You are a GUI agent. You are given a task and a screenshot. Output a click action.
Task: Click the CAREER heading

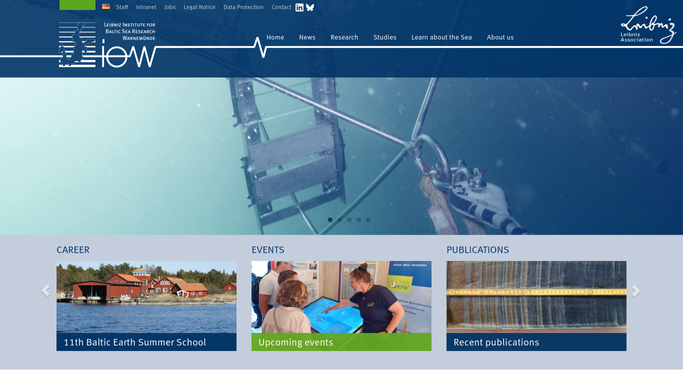point(73,250)
